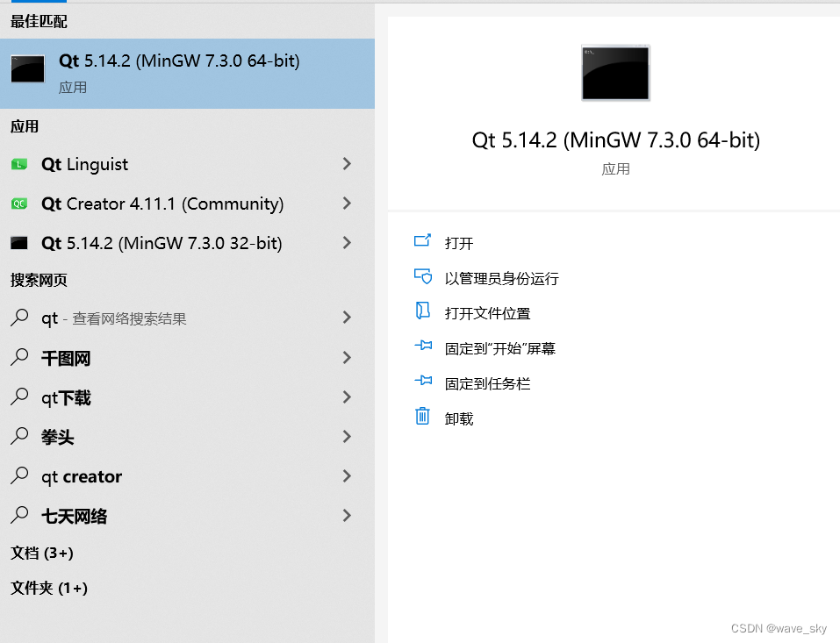
Task: Expand Qt Creator 4.11.1 chevron
Action: coord(347,204)
